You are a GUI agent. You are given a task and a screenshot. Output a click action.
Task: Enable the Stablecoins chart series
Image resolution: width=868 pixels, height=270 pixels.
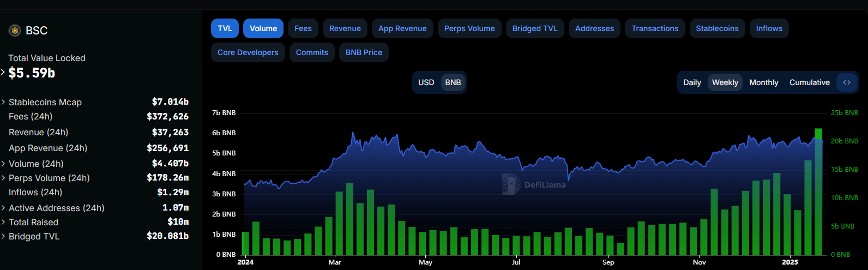point(717,28)
